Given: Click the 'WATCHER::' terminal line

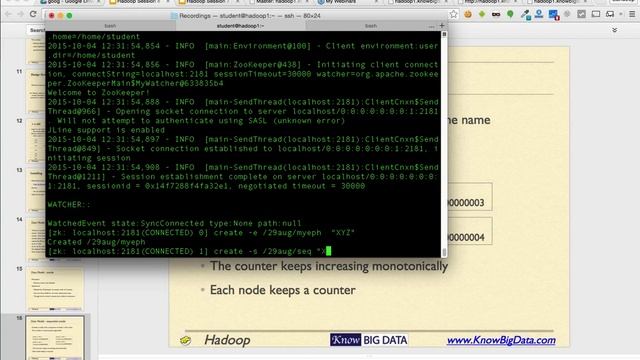Looking at the screenshot, I should [69, 204].
